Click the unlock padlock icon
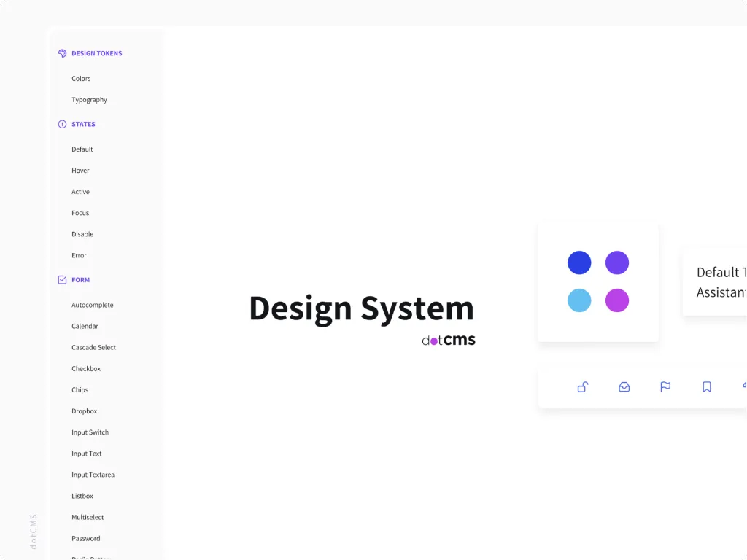Image resolution: width=747 pixels, height=560 pixels. [583, 387]
